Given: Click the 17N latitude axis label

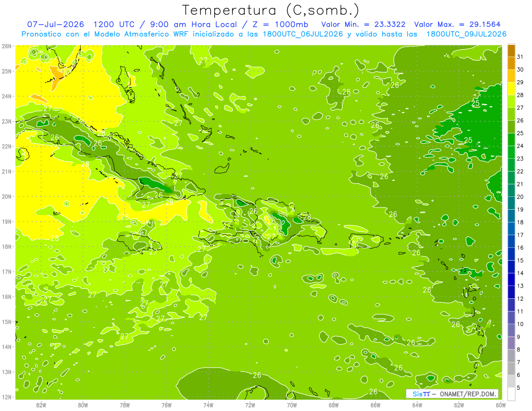Looking at the screenshot, I should (x=7, y=271).
